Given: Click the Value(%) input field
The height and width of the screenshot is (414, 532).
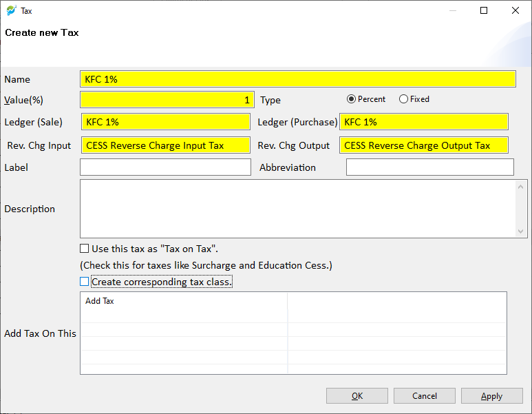Looking at the screenshot, I should [167, 99].
